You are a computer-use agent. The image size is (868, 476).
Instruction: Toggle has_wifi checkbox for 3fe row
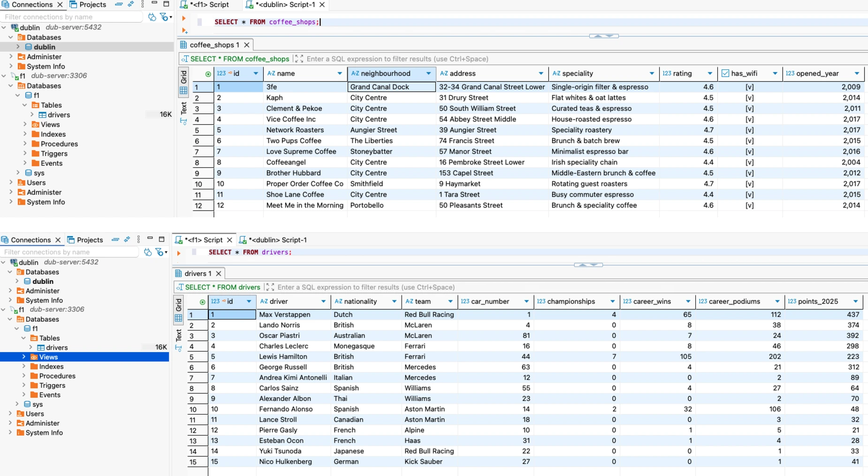click(x=749, y=87)
